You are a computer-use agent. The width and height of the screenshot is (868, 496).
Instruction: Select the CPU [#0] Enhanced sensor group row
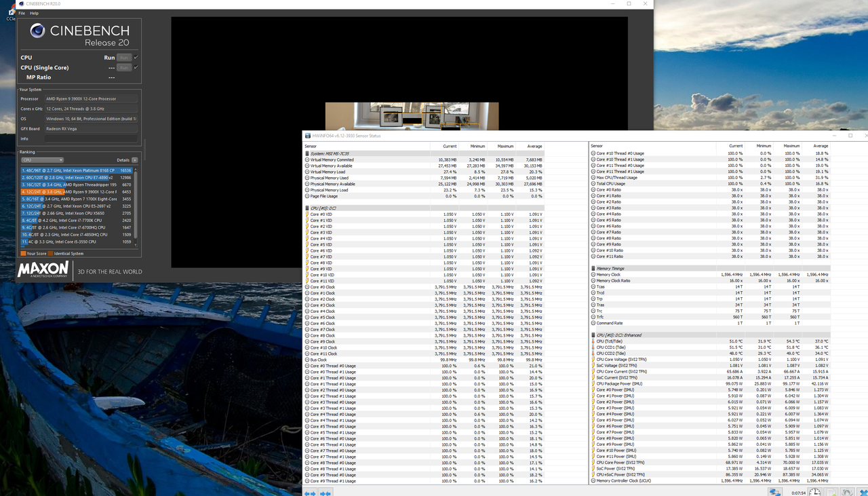coord(710,335)
